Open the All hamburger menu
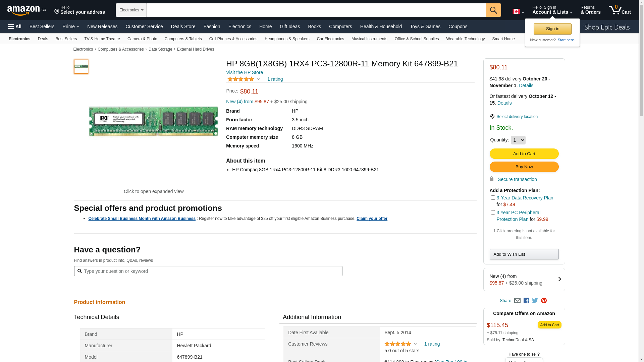 15,26
